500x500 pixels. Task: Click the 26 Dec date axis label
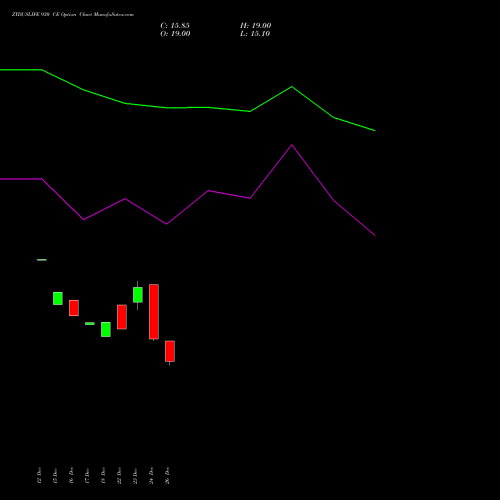[167, 475]
